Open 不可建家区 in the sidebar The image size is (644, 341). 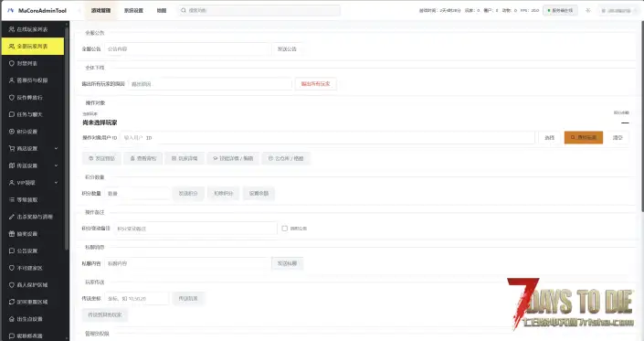pyautogui.click(x=33, y=268)
